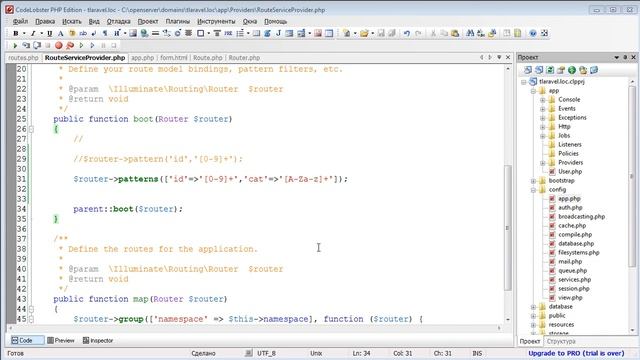Open find with the binoculars icon
The image size is (640, 360).
[470, 33]
